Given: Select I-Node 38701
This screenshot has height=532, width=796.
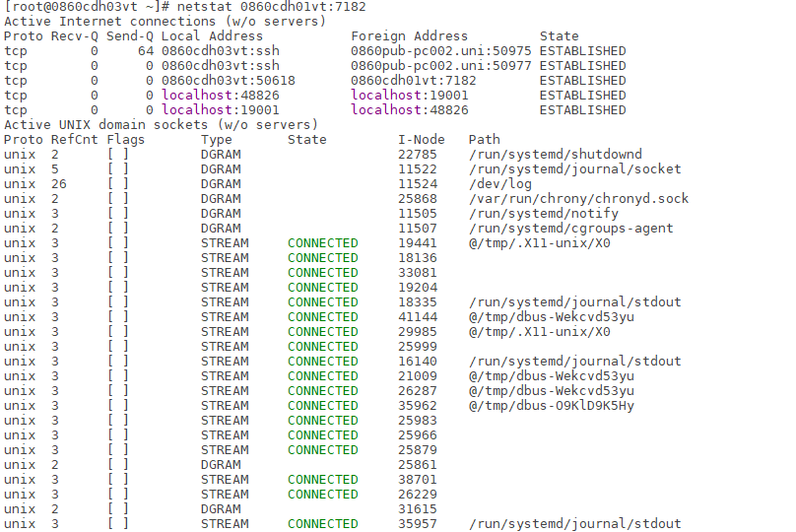Looking at the screenshot, I should [418, 479].
